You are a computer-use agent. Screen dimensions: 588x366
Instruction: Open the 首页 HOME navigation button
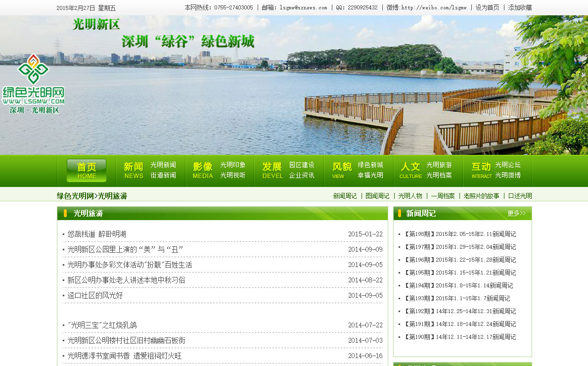[87, 171]
